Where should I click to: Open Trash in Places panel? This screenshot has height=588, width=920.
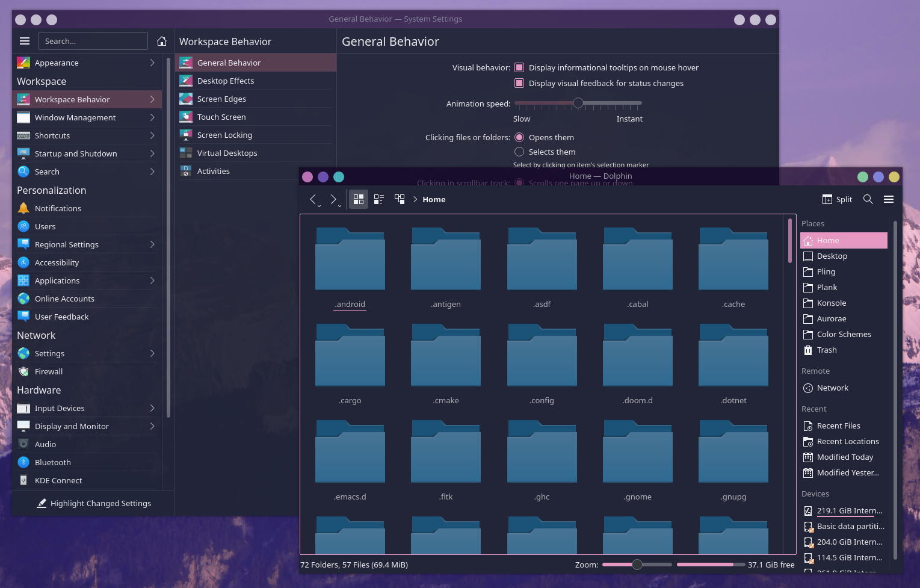[844, 350]
